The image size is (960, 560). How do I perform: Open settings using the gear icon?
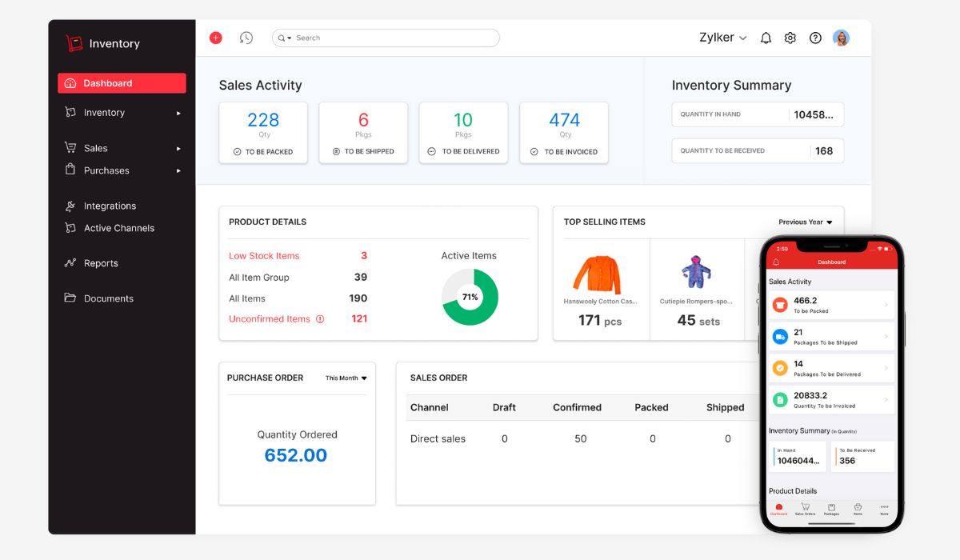tap(790, 38)
